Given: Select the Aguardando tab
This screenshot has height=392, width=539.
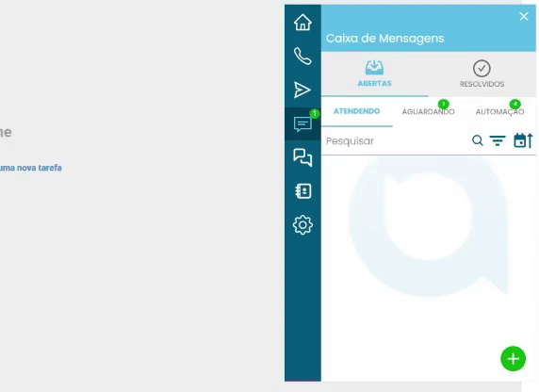Looking at the screenshot, I should point(429,112).
